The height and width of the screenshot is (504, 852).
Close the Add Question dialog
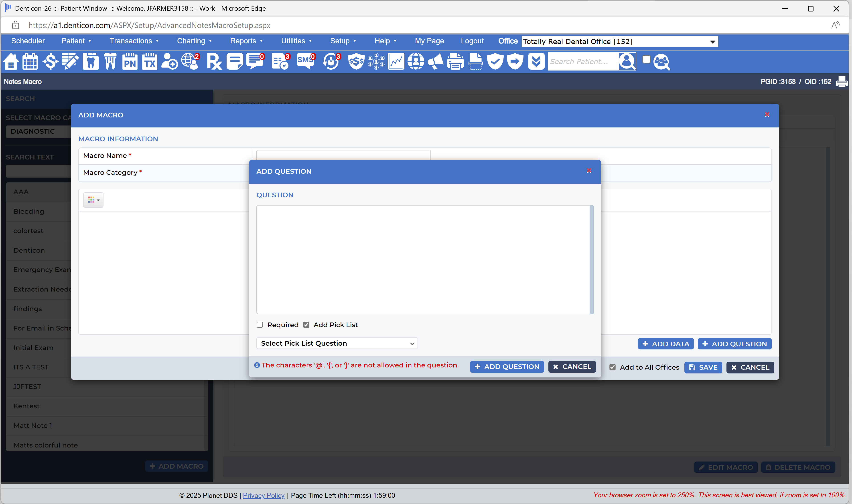589,171
